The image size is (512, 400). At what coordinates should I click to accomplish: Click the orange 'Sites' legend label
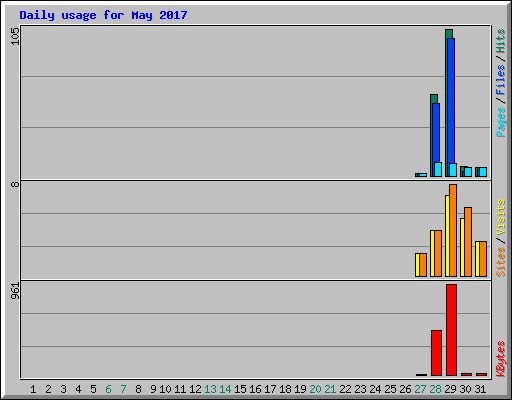[501, 262]
